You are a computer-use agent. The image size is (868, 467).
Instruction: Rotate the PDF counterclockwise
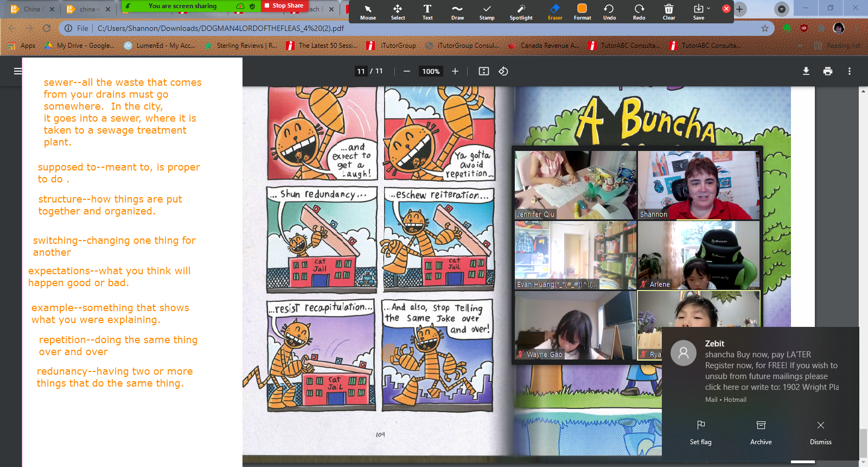click(503, 71)
